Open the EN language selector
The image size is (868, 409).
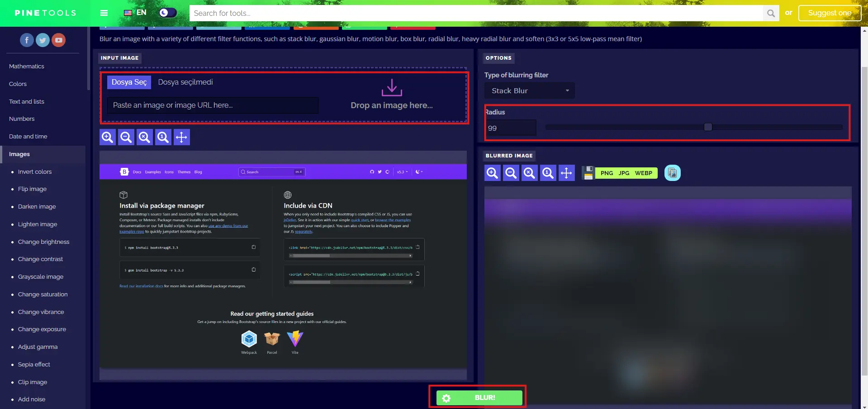(x=135, y=13)
